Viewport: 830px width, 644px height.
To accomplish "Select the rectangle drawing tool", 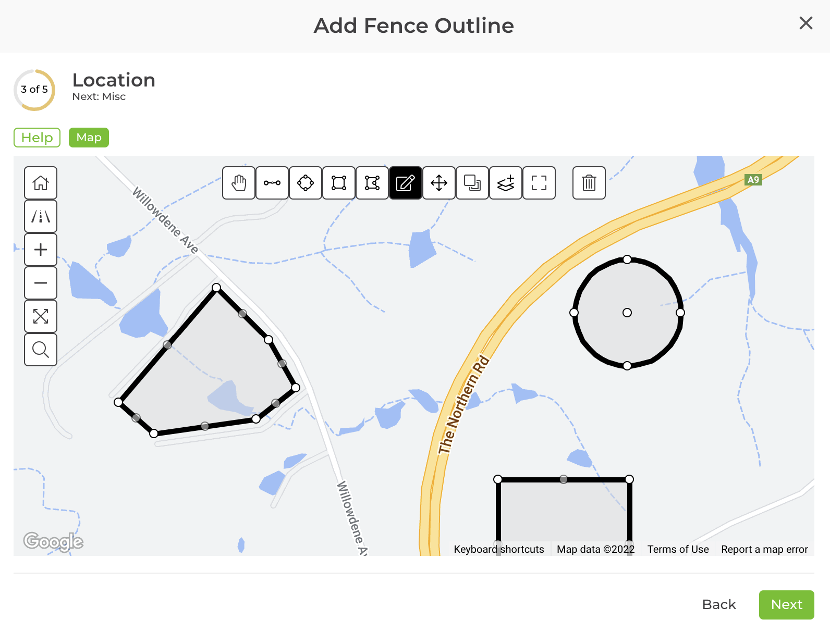I will pos(338,183).
